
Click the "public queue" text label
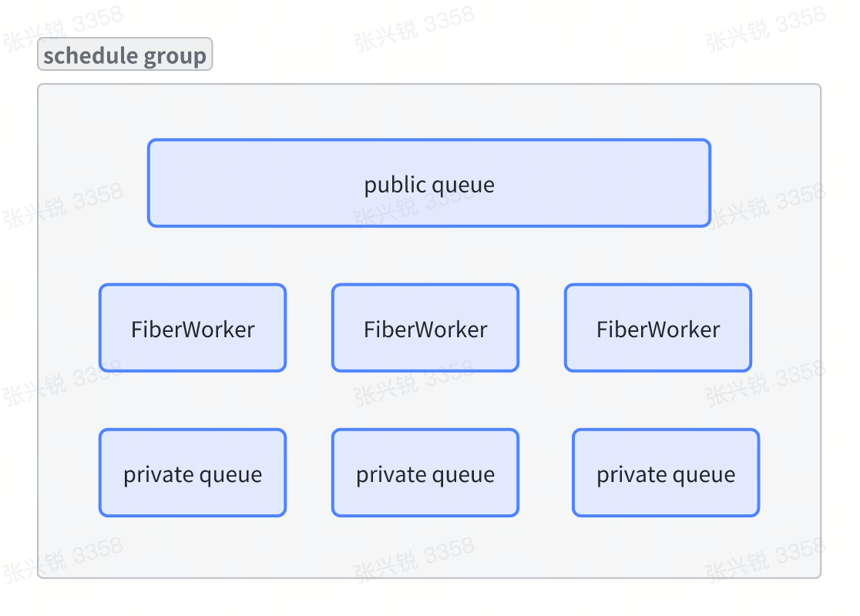click(429, 185)
